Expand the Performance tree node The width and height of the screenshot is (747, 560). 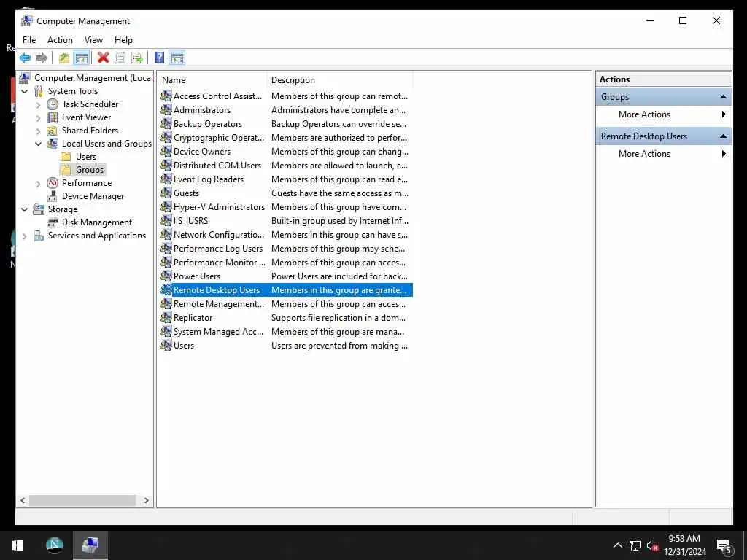[39, 183]
